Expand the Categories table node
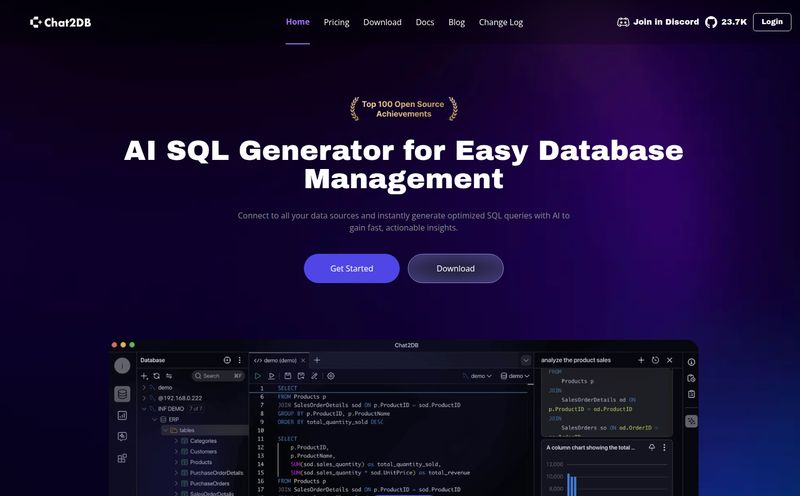Screen dimensions: 800x496 (176, 441)
